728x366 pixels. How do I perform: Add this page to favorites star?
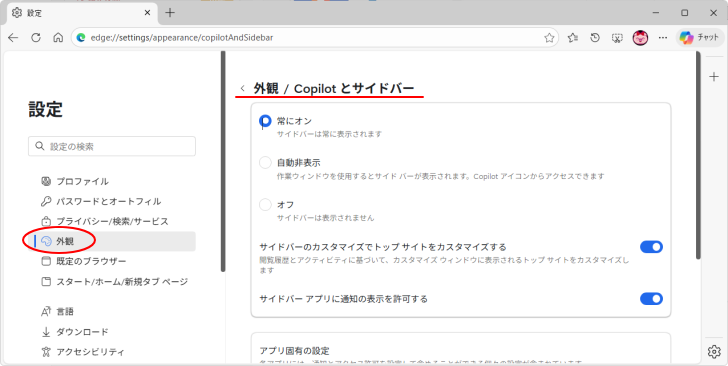[x=549, y=38]
